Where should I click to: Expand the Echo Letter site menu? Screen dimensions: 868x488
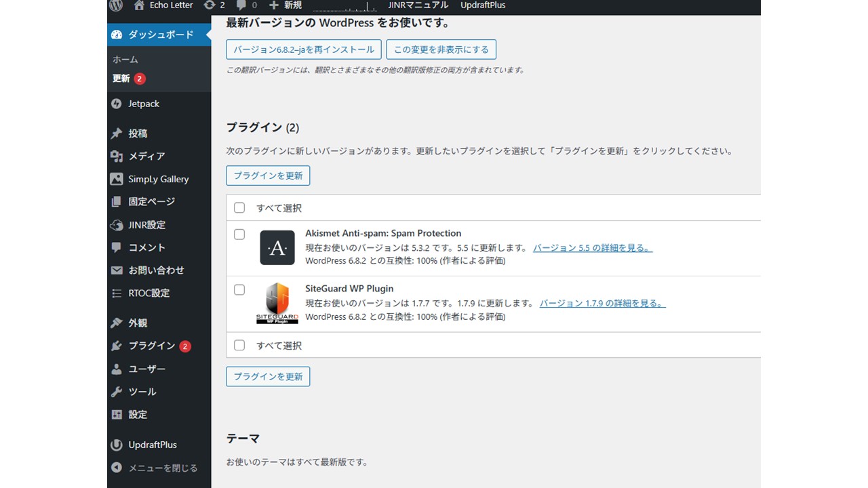point(163,5)
